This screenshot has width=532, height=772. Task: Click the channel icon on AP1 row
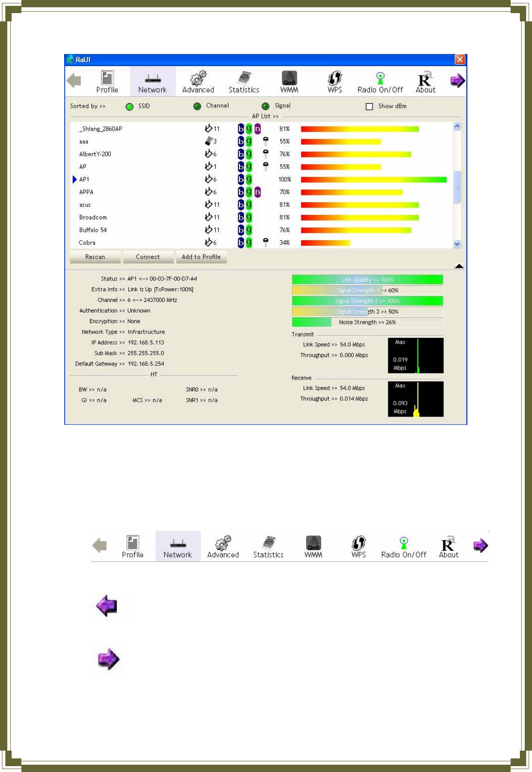click(208, 179)
